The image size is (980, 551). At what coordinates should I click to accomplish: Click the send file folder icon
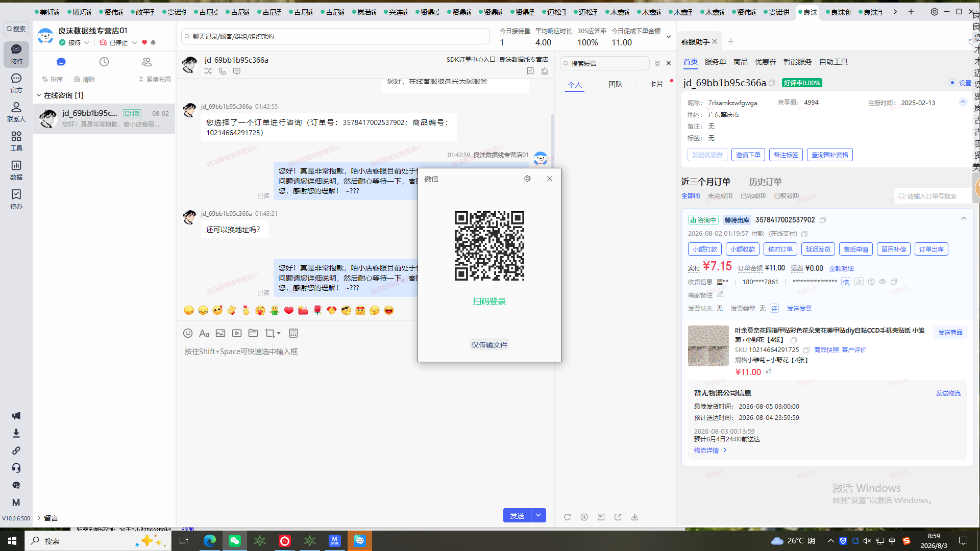click(x=253, y=333)
